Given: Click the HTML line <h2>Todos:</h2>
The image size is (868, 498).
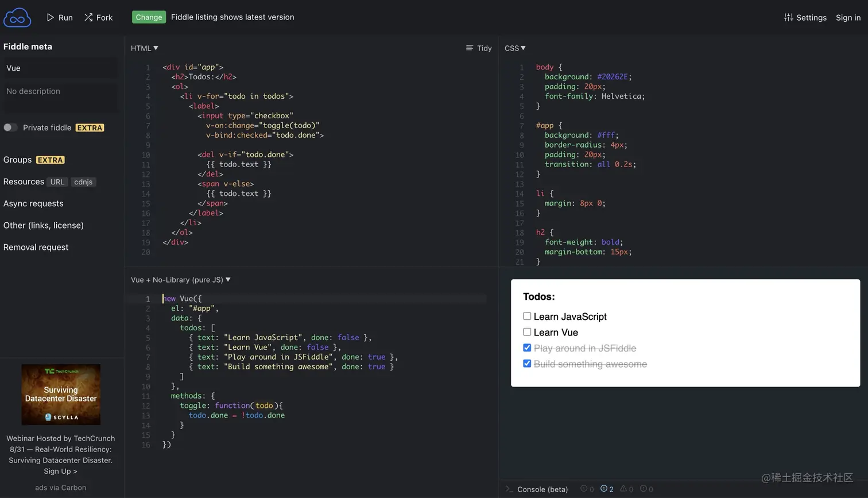Looking at the screenshot, I should pyautogui.click(x=204, y=77).
